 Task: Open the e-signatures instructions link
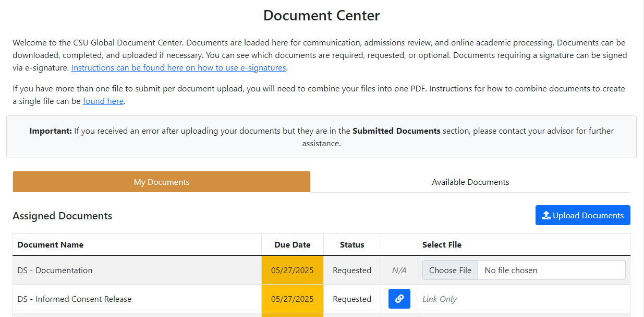pos(178,68)
